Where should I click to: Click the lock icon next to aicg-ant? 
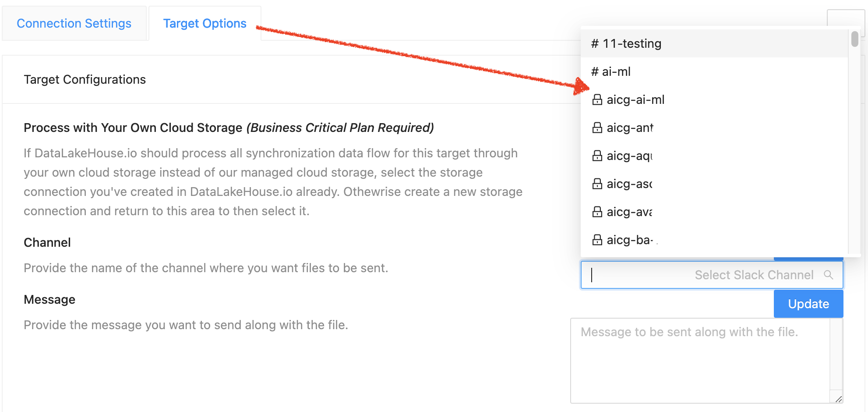pyautogui.click(x=597, y=128)
